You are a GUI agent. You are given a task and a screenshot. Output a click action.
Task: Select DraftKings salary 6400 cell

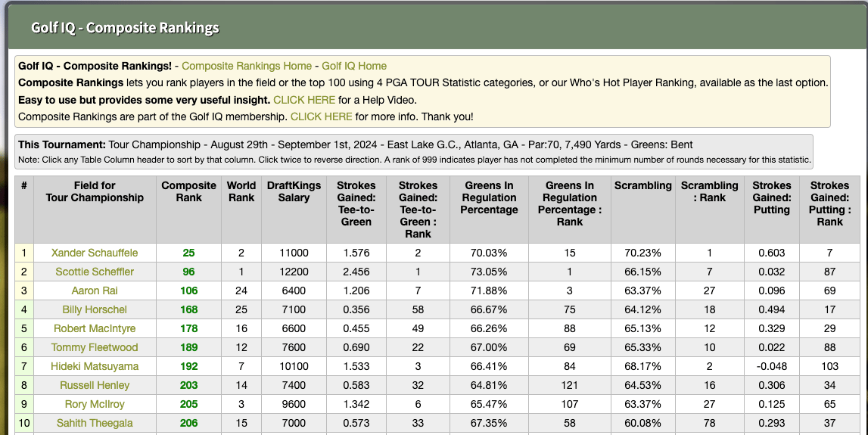click(294, 291)
